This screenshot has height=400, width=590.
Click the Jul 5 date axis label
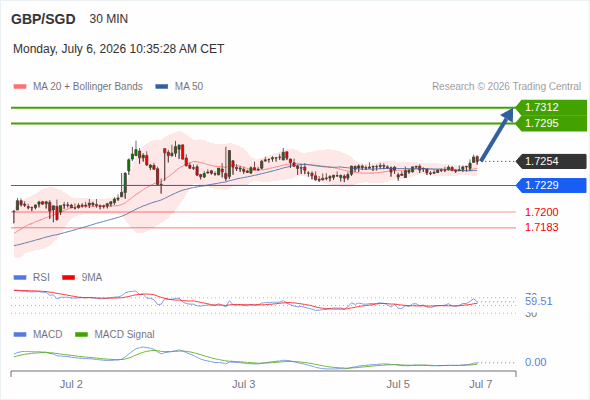pos(398,384)
